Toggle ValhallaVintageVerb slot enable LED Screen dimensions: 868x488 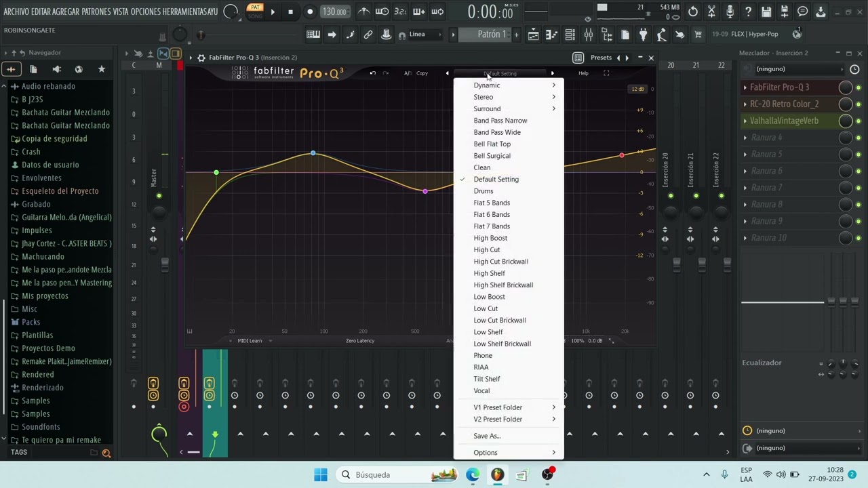point(859,121)
